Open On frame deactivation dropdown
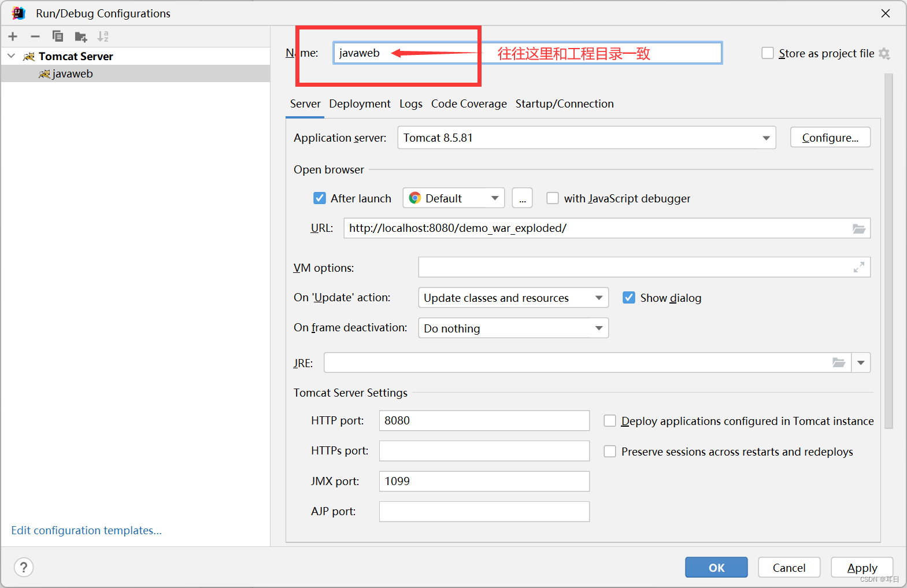Screen dimensions: 907x588 [x=513, y=328]
